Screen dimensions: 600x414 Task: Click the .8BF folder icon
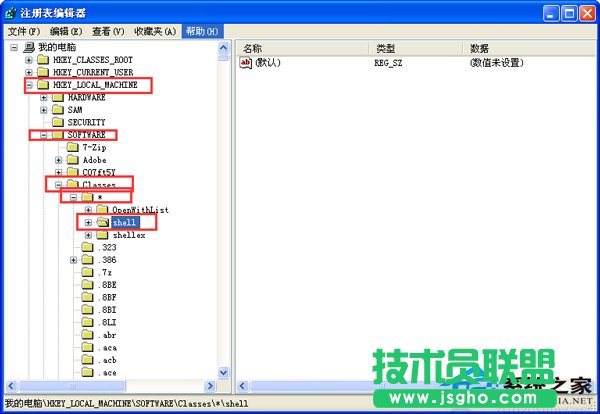[x=88, y=297]
